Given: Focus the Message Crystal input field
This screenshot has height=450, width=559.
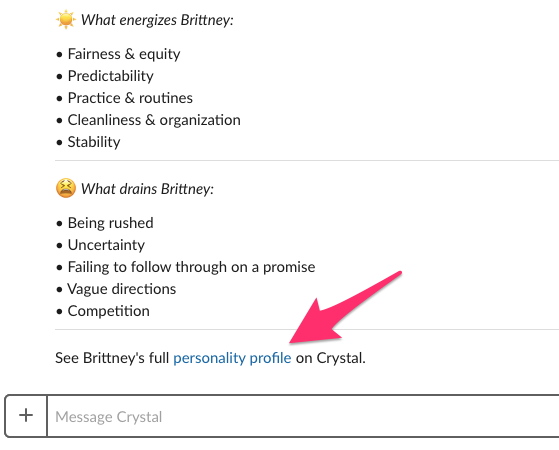Looking at the screenshot, I should (x=303, y=416).
